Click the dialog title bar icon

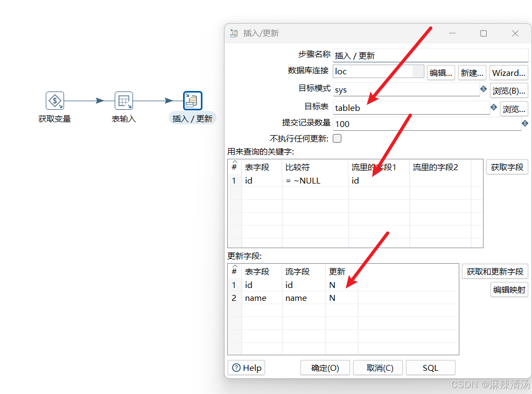[234, 33]
